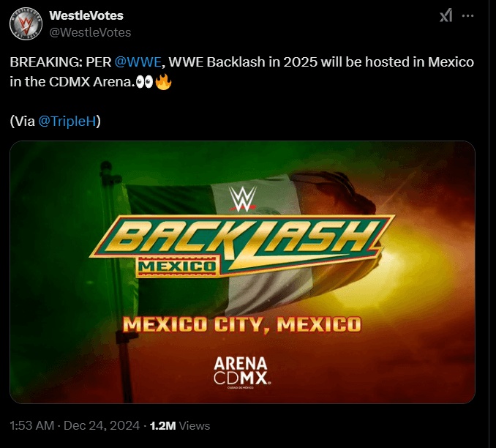
Task: Click the Dec 24, 2024 post date
Action: pos(102,426)
